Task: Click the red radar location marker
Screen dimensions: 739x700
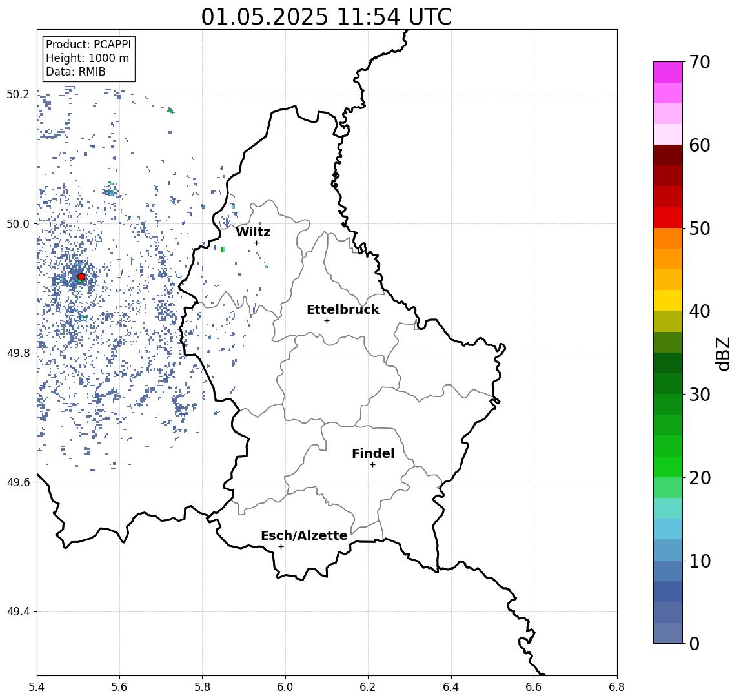Action: coord(81,277)
